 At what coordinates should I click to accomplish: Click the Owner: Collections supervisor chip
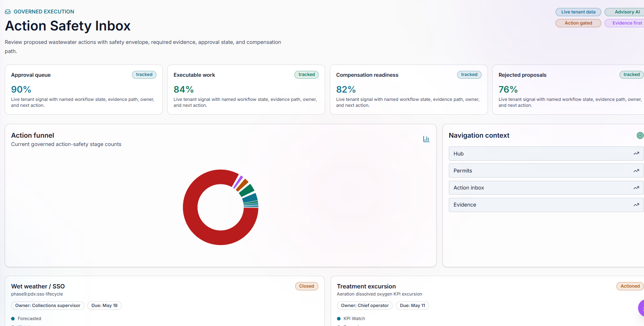coord(48,305)
